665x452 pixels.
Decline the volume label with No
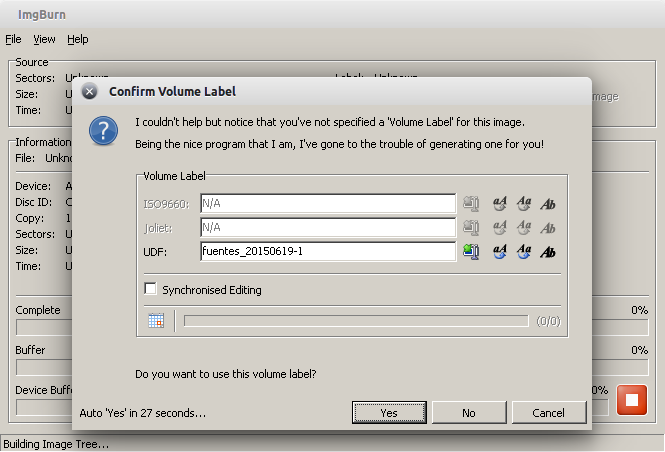(469, 413)
